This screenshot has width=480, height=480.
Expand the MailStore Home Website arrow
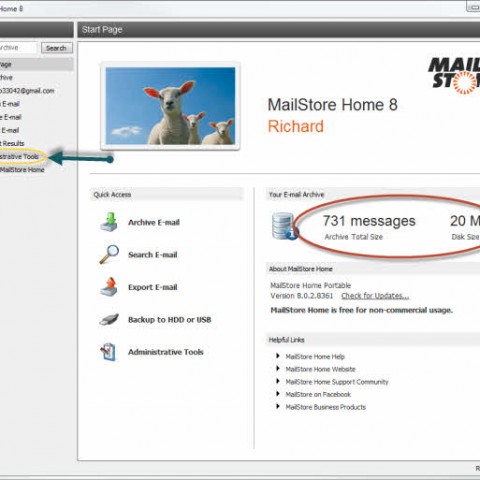pos(278,369)
